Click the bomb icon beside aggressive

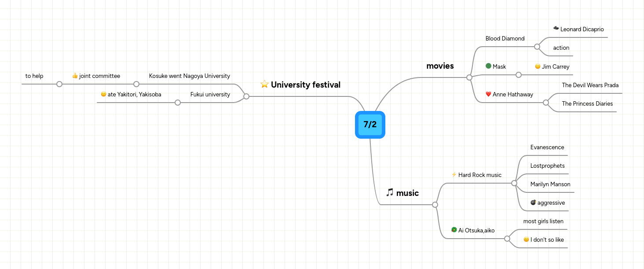533,203
